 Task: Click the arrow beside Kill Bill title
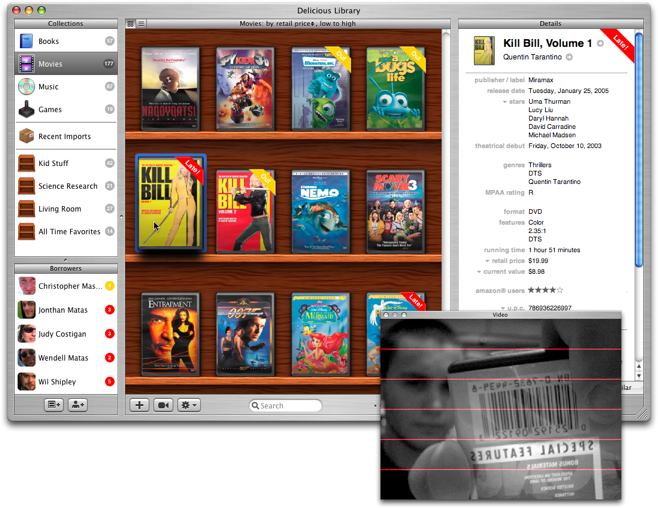(x=601, y=43)
